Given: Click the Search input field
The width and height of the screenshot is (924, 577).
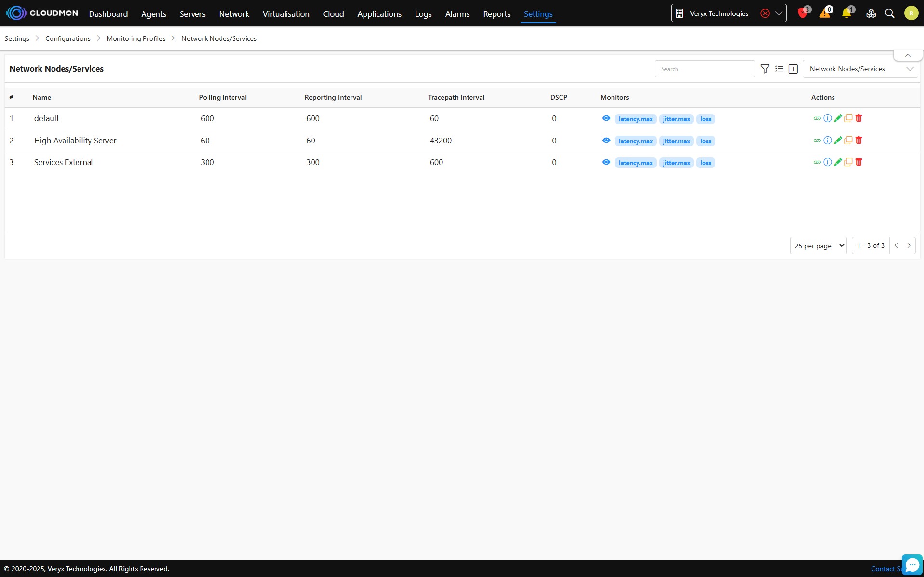Looking at the screenshot, I should (704, 69).
